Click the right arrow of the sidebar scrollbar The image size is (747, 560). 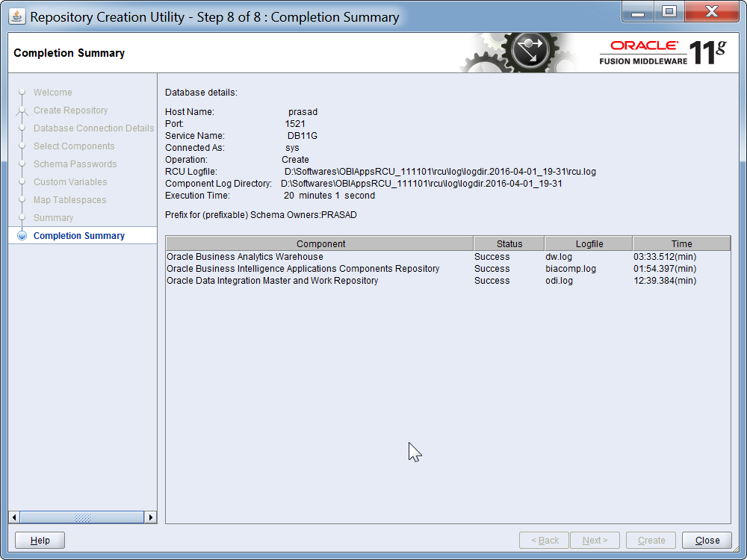[151, 517]
